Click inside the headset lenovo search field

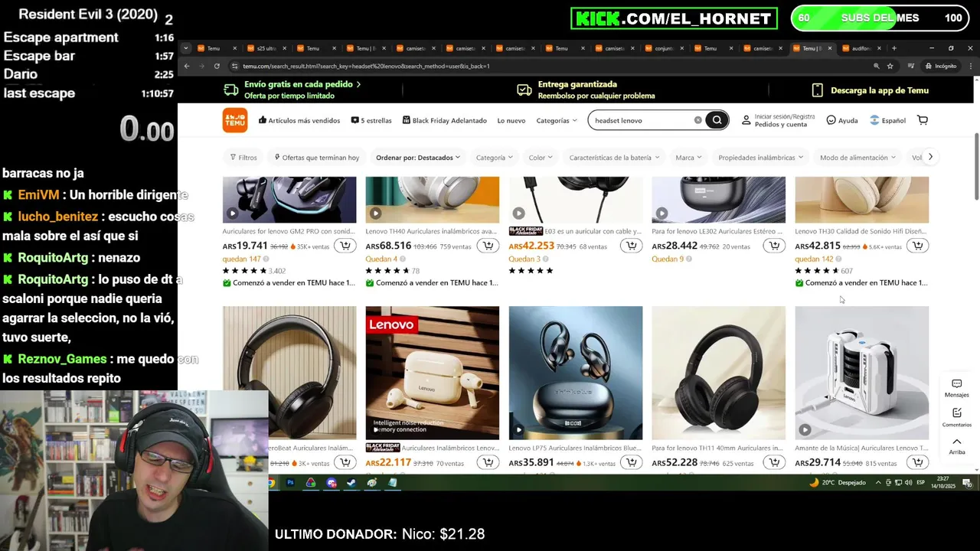pos(642,120)
